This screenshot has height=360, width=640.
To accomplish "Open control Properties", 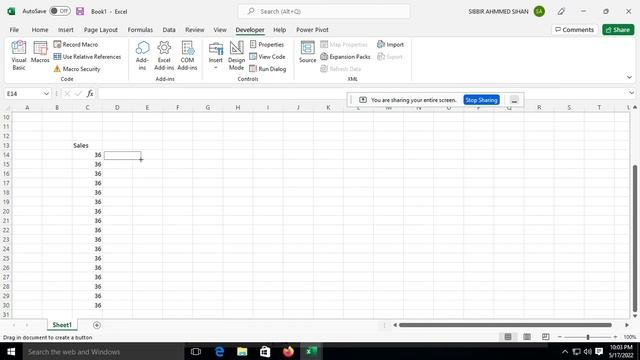I will [x=267, y=44].
